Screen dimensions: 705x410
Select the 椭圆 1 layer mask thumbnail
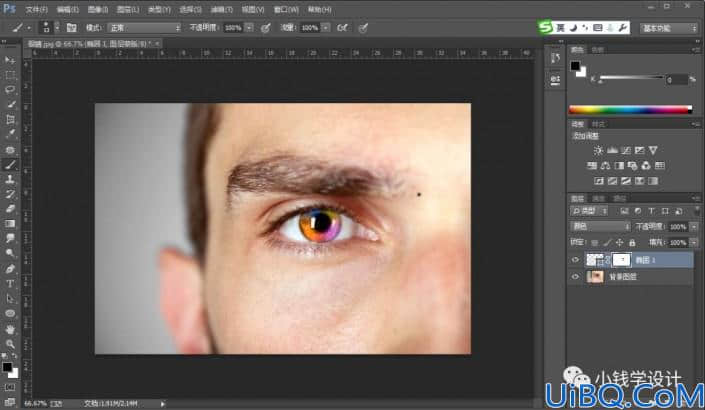(x=621, y=260)
